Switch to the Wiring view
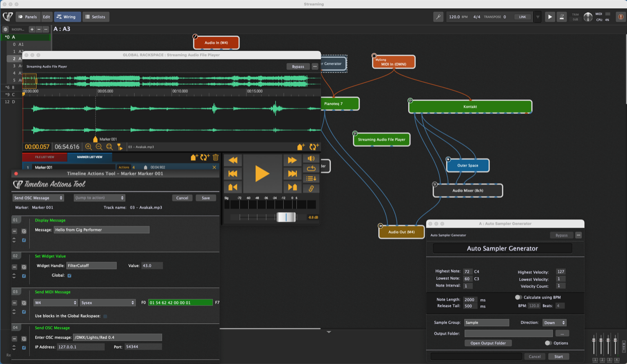The width and height of the screenshot is (627, 364). [67, 17]
